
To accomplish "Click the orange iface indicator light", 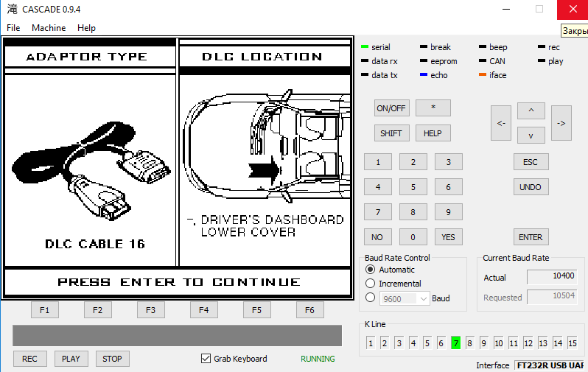I will (483, 75).
